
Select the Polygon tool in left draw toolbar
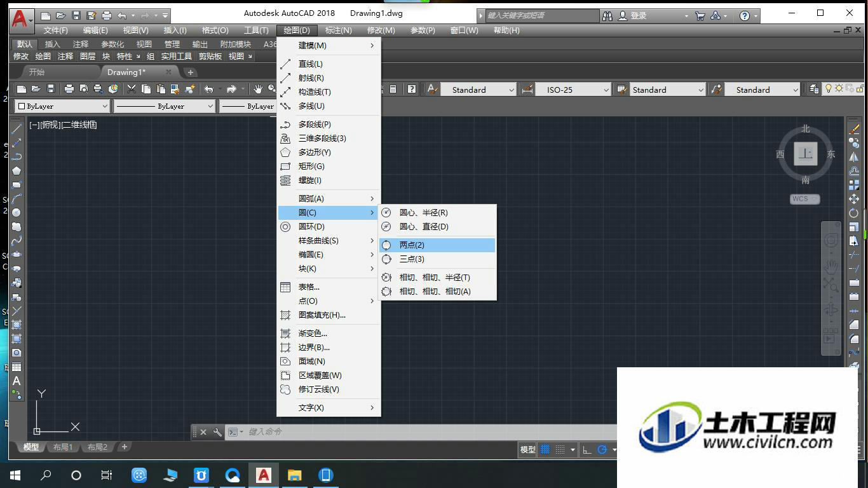17,170
